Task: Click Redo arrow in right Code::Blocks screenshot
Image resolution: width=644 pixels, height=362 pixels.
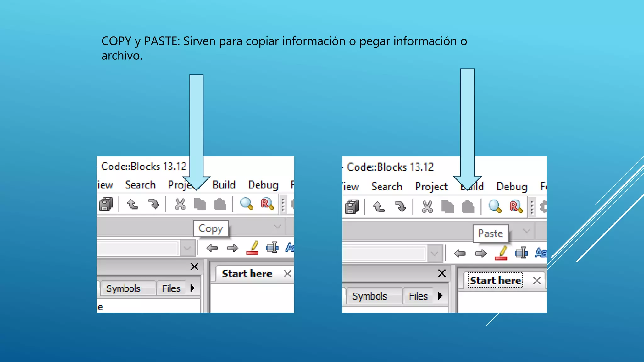Action: [400, 207]
